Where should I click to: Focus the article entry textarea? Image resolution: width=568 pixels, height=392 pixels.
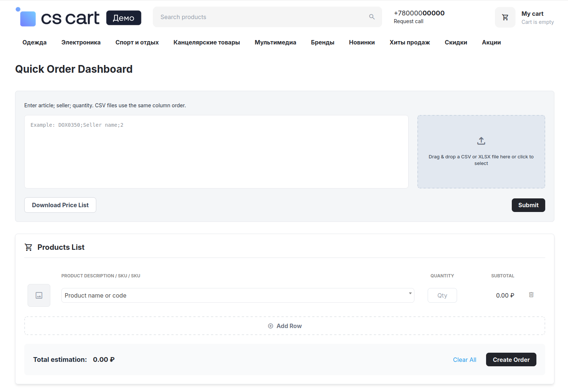[216, 152]
